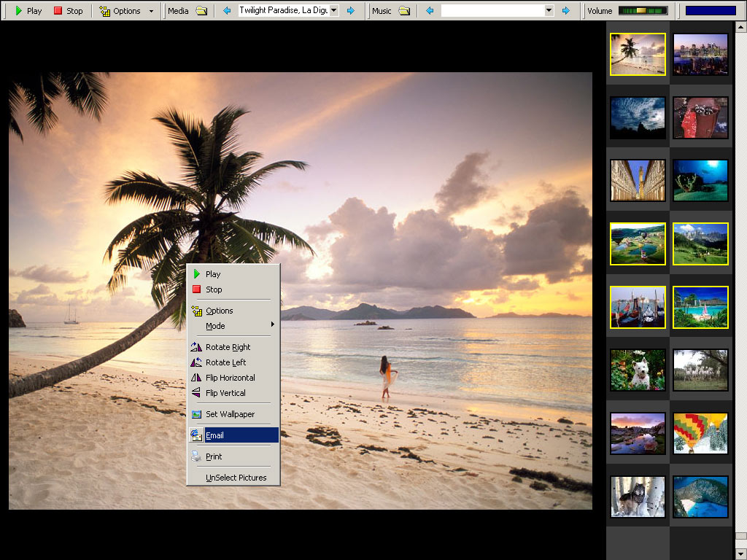The width and height of the screenshot is (747, 560).
Task: Select Set Wallpaper in the context menu
Action: (230, 414)
